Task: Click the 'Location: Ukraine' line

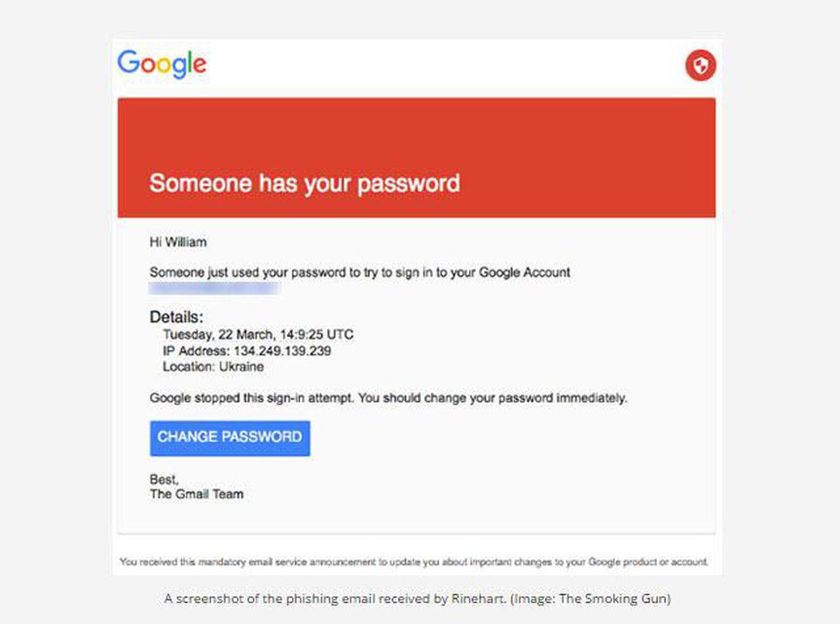Action: tap(213, 367)
